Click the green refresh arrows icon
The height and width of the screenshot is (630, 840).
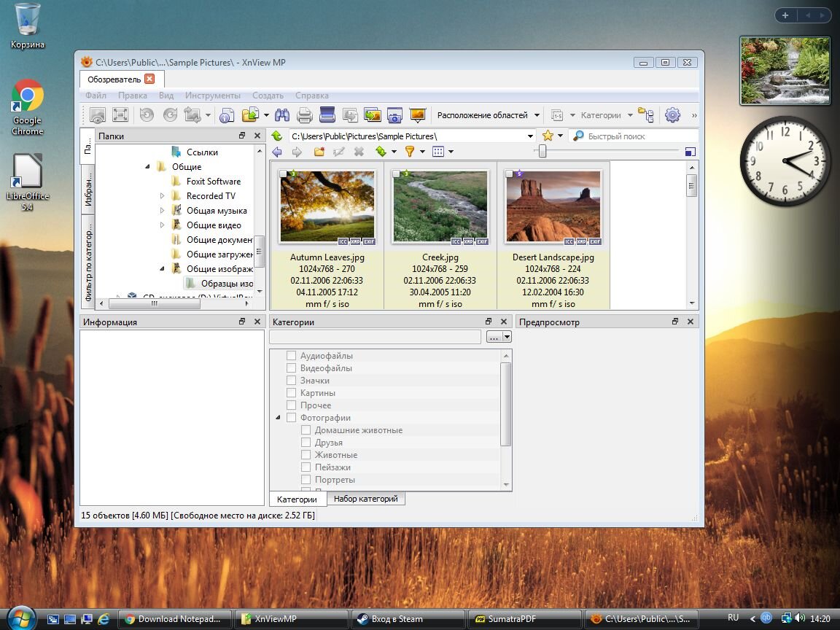coord(381,152)
